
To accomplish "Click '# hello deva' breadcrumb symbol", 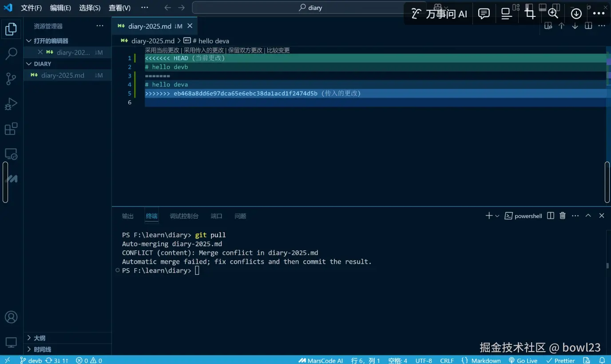I will (x=206, y=41).
